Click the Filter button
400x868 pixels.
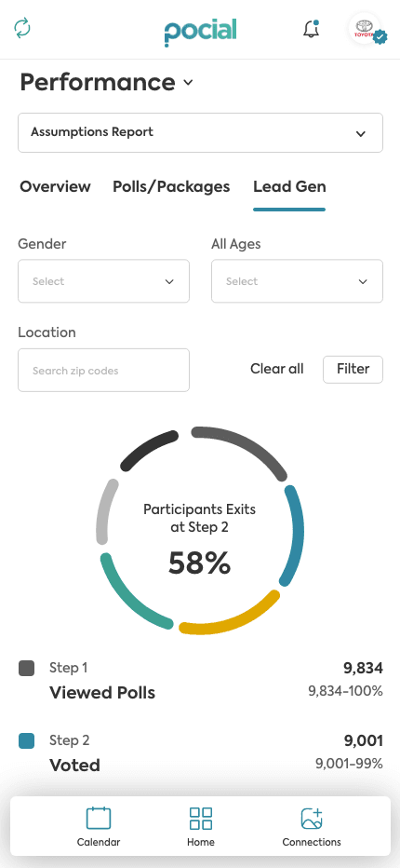353,369
